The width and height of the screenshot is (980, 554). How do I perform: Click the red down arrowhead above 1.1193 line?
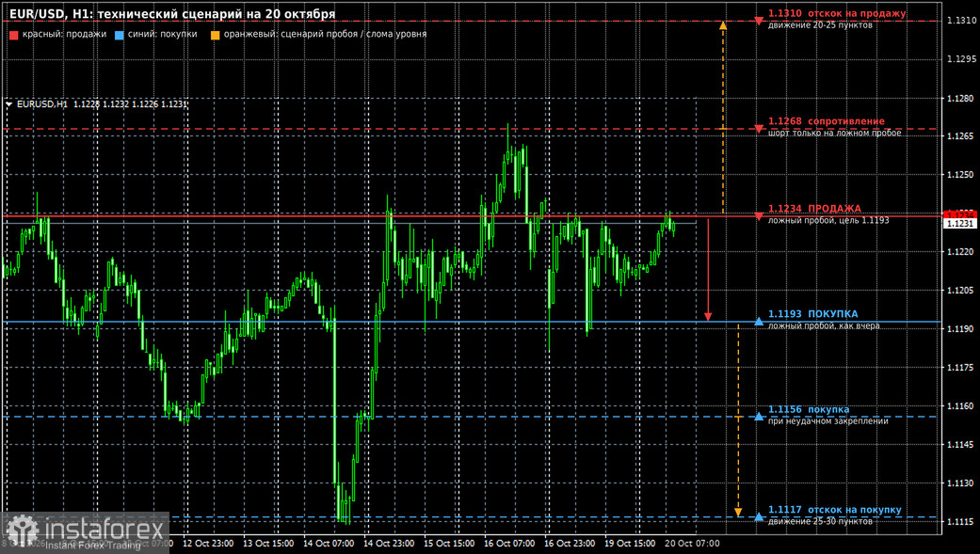coord(708,317)
